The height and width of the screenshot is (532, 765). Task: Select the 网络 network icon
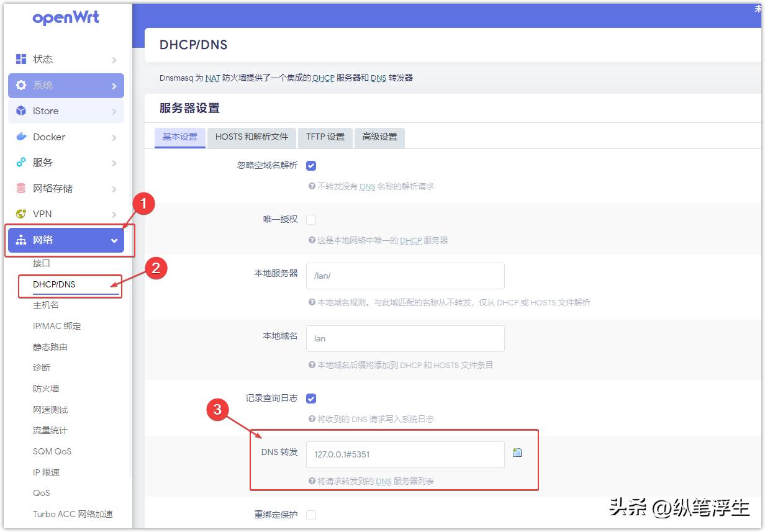click(20, 240)
